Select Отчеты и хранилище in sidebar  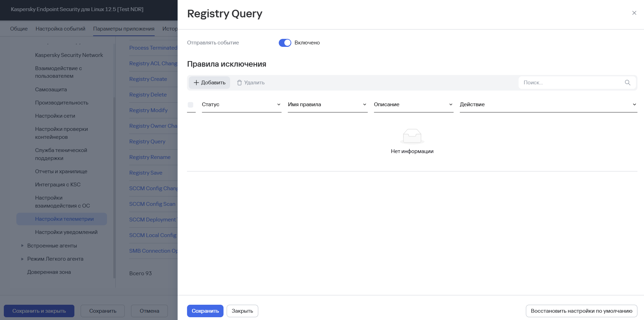pos(61,171)
